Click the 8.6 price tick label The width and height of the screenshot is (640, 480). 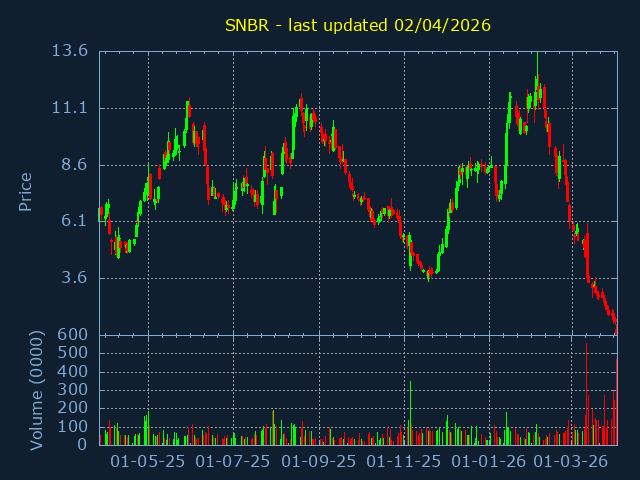tap(74, 165)
